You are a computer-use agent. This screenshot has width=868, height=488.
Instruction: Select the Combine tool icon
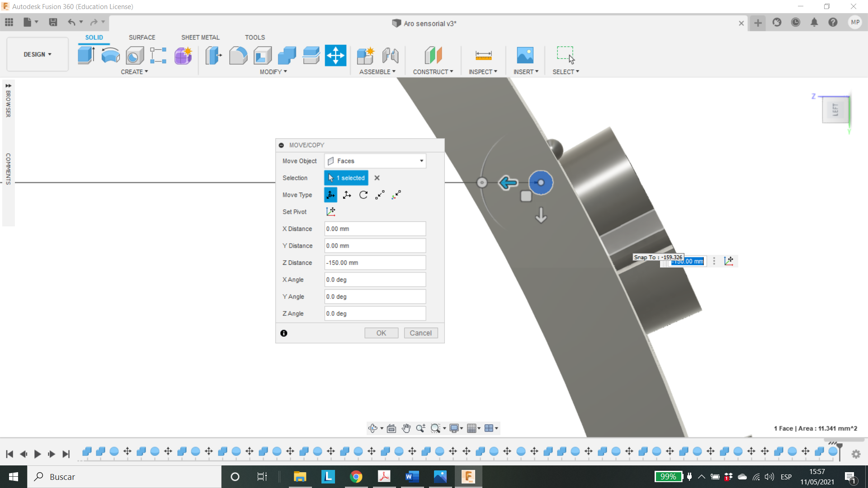pyautogui.click(x=287, y=56)
